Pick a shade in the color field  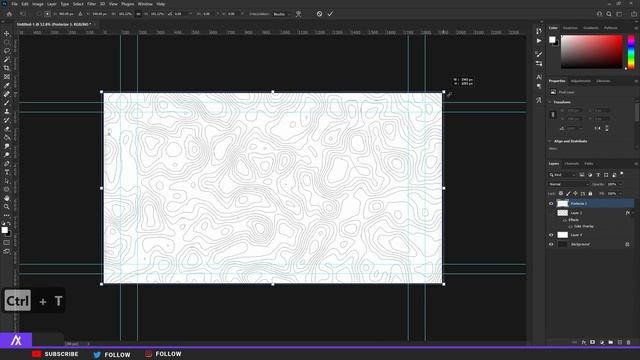tap(591, 51)
